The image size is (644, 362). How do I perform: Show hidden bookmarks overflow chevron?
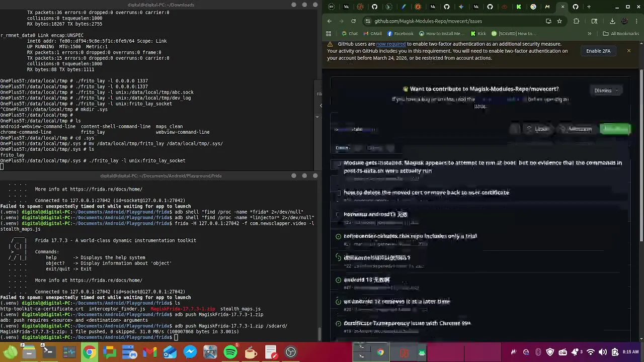(x=590, y=34)
